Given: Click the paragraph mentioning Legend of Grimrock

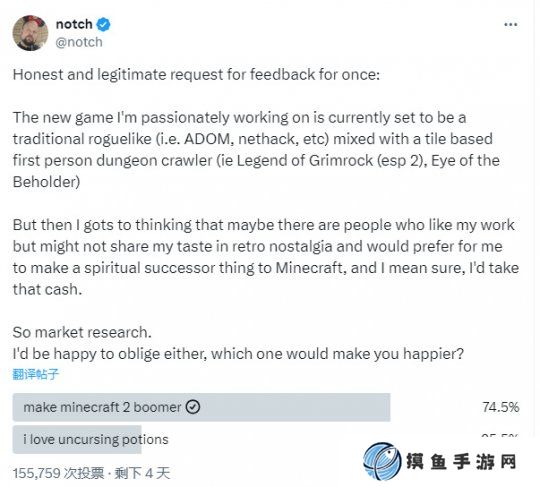Looking at the screenshot, I should 256,150.
